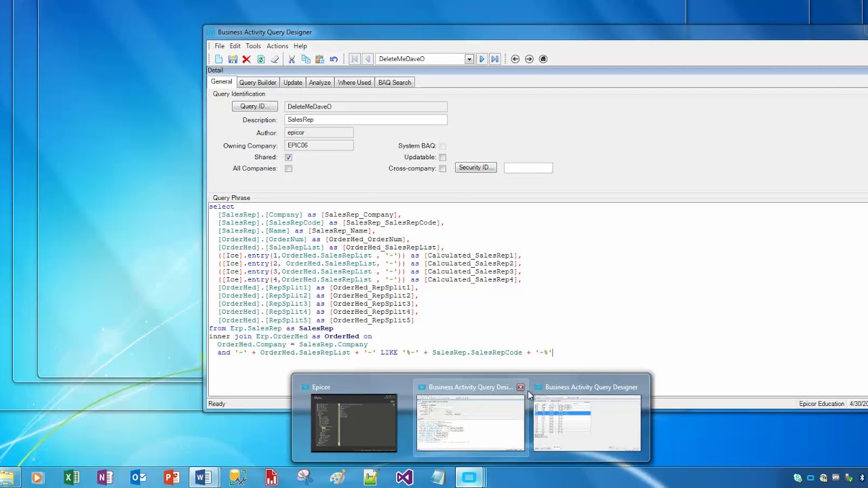Delete the query using the red X icon
This screenshot has height=488, width=868.
246,59
